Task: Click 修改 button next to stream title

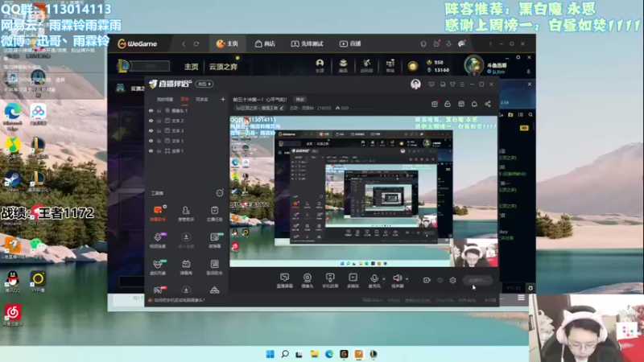Action: [300, 99]
